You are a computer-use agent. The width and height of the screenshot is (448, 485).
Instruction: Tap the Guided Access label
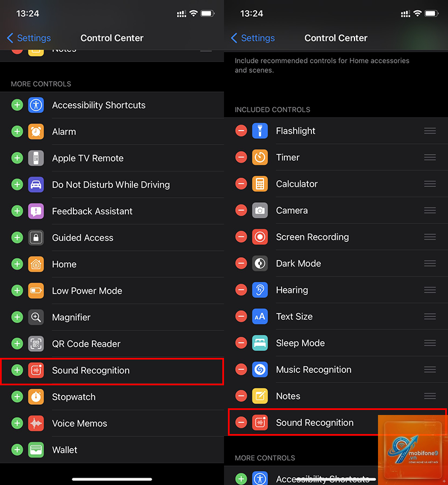(x=83, y=237)
